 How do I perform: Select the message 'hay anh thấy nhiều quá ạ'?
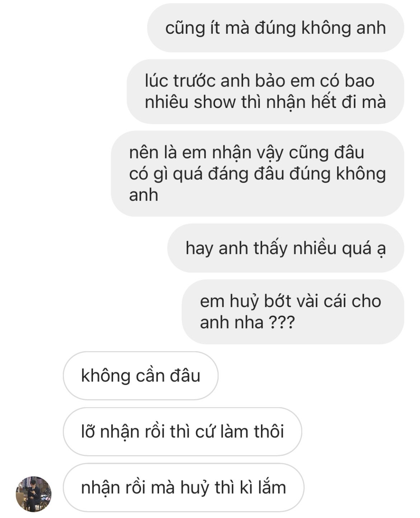point(285,248)
